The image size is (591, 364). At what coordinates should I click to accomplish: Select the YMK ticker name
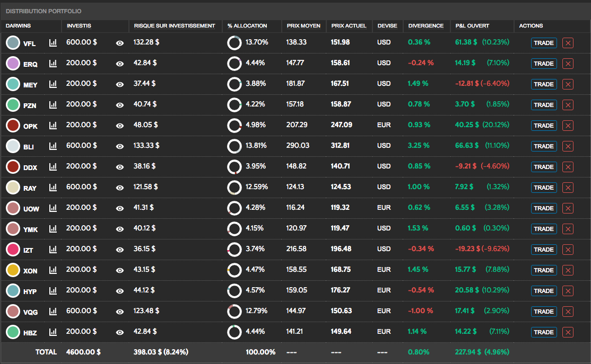[x=30, y=229]
